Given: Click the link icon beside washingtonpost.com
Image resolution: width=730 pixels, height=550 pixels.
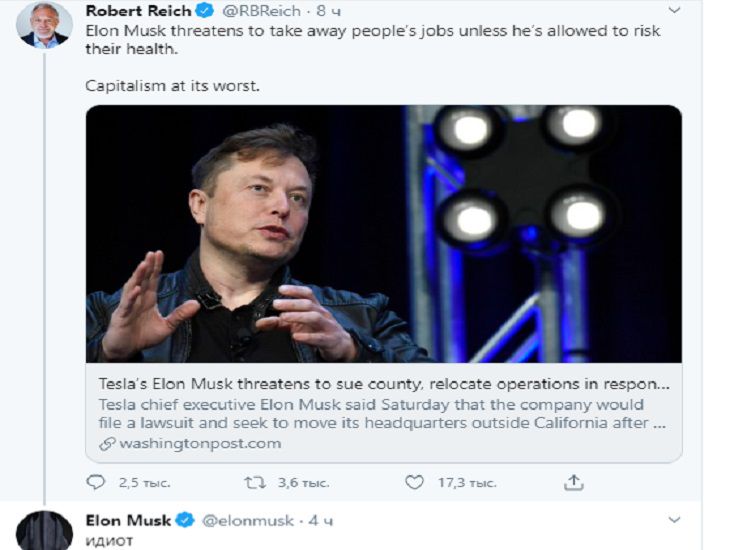Looking at the screenshot, I should [x=107, y=443].
